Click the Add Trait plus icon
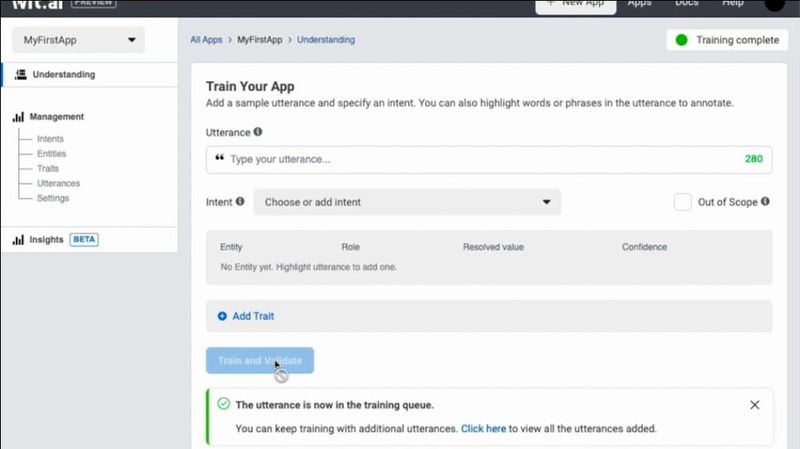 point(222,316)
